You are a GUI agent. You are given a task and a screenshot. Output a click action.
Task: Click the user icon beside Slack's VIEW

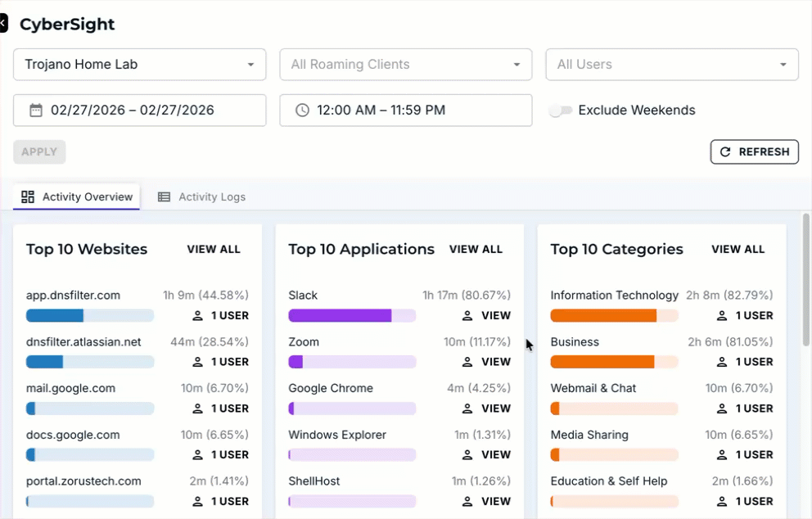(x=467, y=315)
